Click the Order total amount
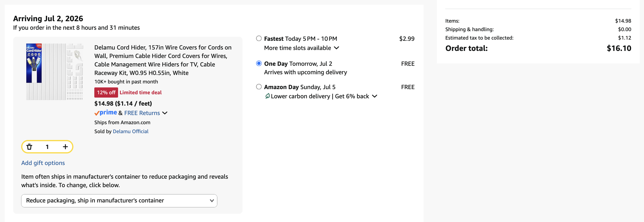The image size is (644, 222). tap(619, 48)
